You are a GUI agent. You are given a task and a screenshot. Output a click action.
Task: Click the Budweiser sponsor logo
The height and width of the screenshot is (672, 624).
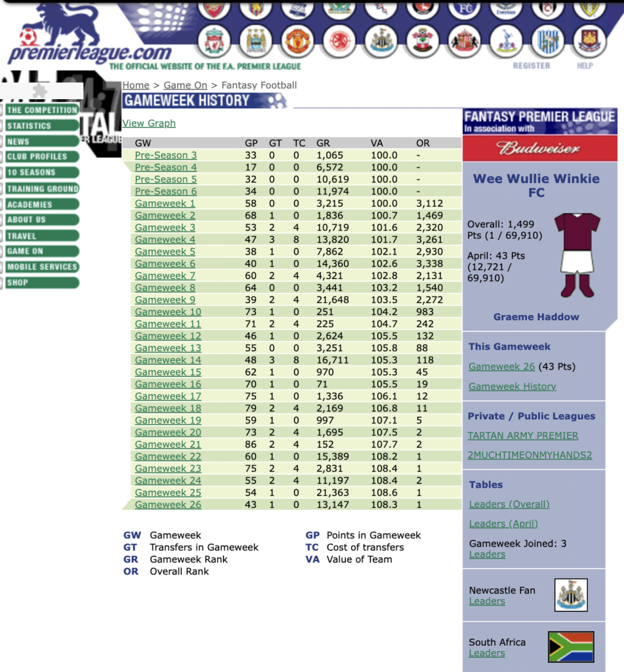pyautogui.click(x=539, y=148)
